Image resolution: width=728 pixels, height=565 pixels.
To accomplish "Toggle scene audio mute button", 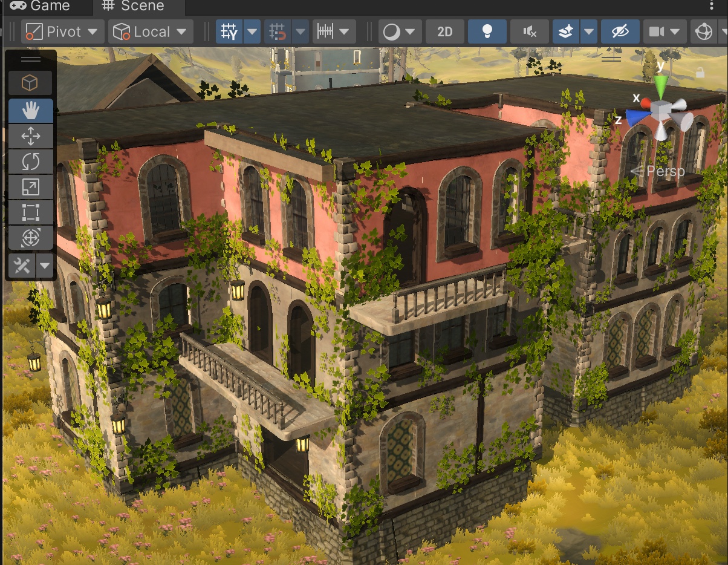I will pyautogui.click(x=529, y=32).
